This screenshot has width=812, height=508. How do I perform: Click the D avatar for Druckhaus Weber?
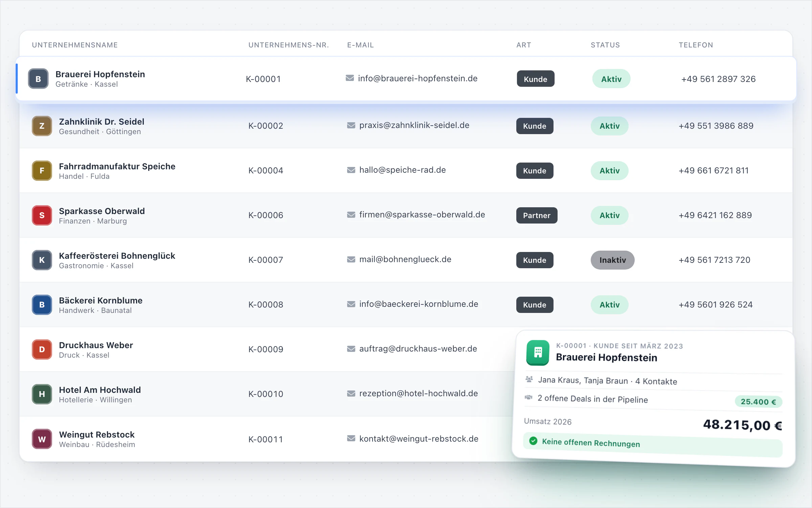[42, 350]
